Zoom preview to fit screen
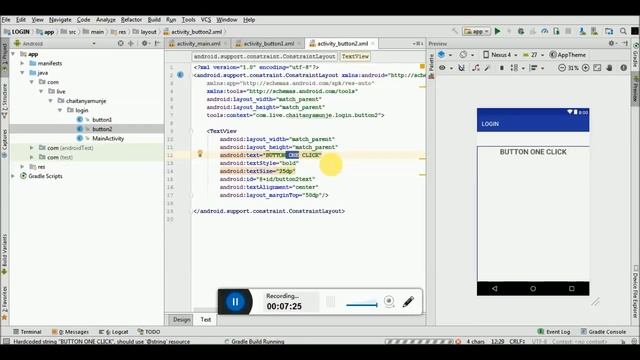 598,68
